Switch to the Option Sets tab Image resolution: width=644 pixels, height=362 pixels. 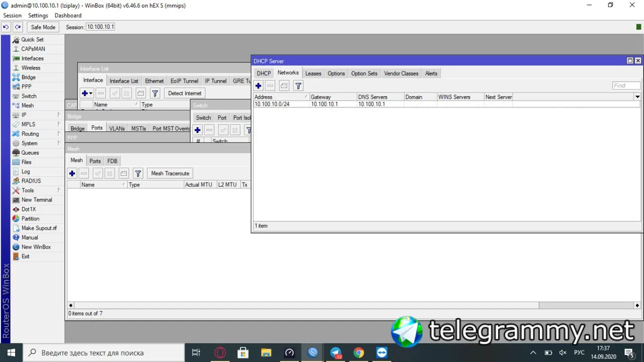click(364, 74)
